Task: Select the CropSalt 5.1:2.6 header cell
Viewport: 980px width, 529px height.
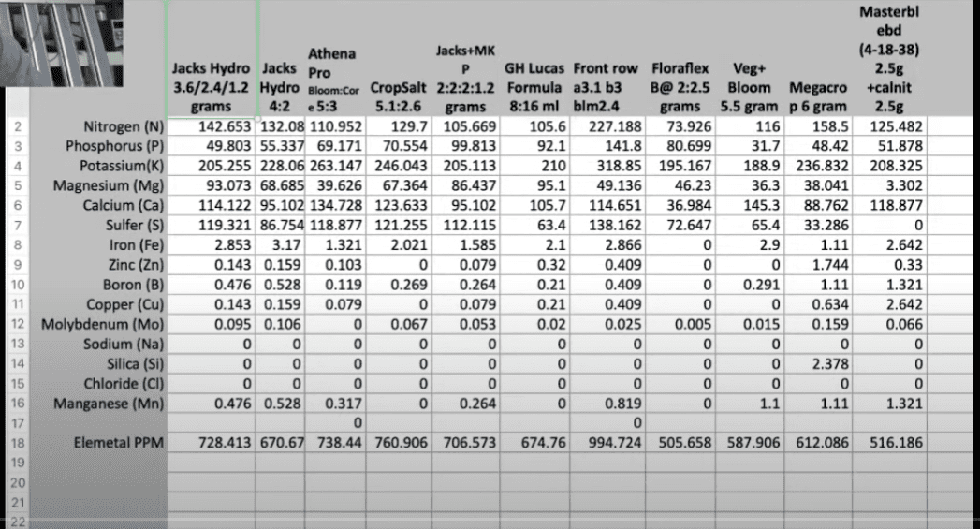Action: pos(398,58)
